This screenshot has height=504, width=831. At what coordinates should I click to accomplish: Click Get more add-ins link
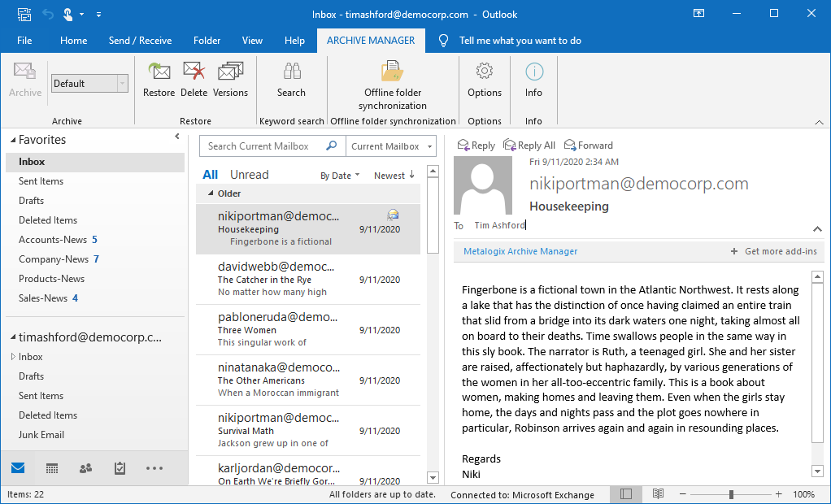[x=774, y=251]
